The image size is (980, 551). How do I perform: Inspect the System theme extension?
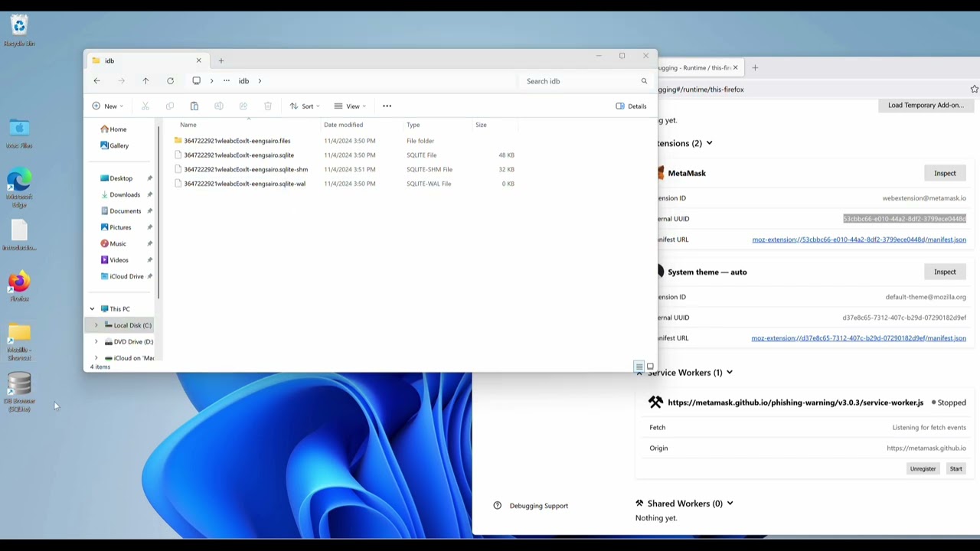coord(945,272)
